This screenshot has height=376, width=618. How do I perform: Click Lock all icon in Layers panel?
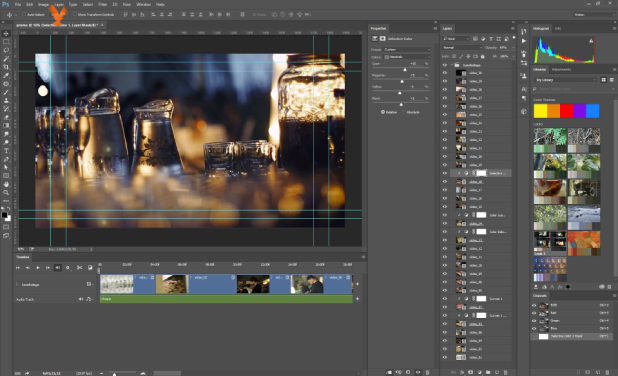(x=482, y=56)
